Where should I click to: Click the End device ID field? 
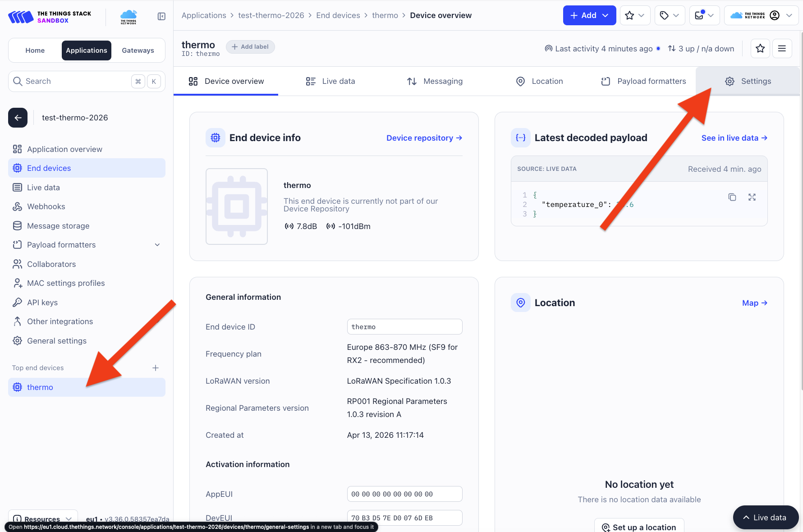pos(404,327)
